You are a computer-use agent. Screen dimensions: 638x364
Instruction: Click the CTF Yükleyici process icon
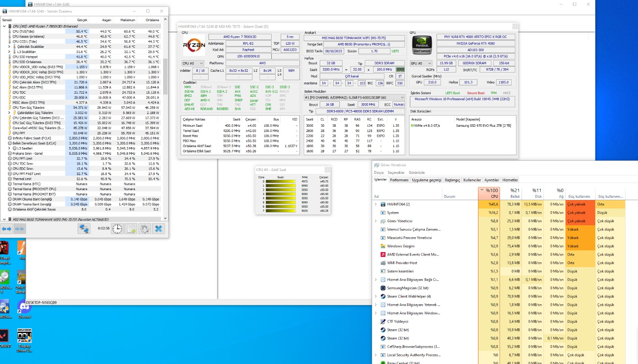pyautogui.click(x=383, y=321)
